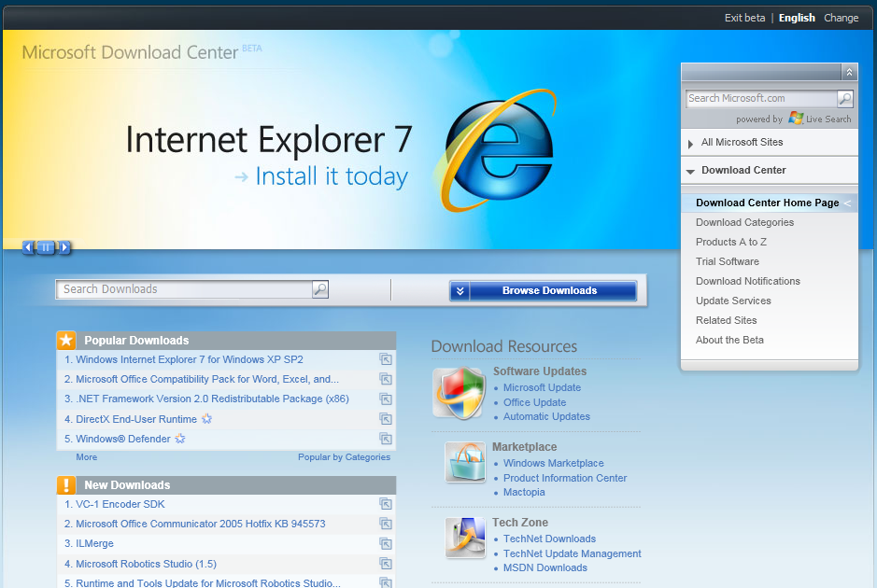Click inside the Search Microsoft.com field
The height and width of the screenshot is (588, 877).
pyautogui.click(x=758, y=98)
